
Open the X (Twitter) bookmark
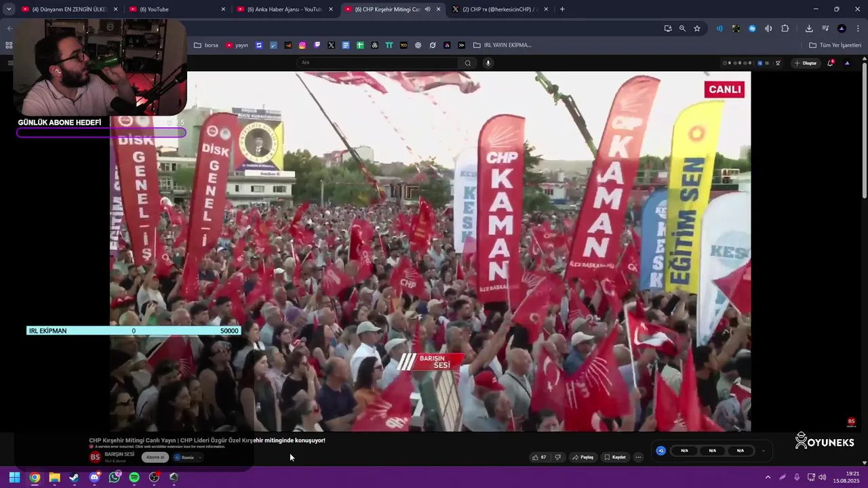pyautogui.click(x=331, y=45)
